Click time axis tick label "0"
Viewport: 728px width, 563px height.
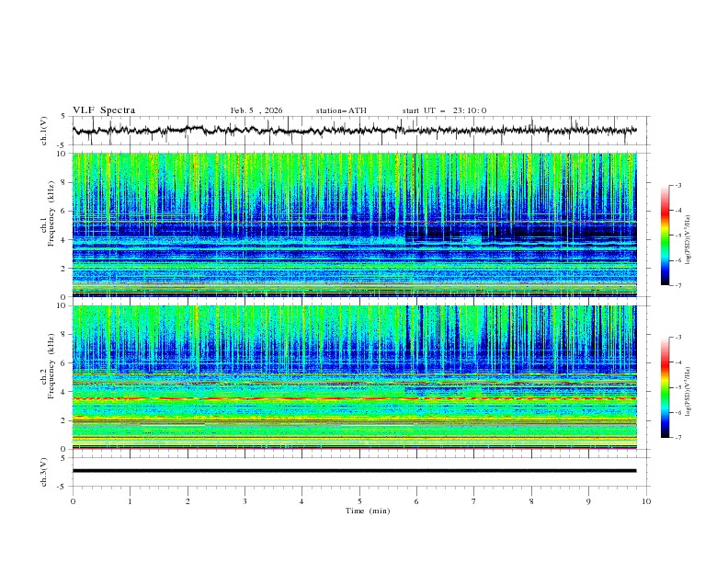tap(73, 501)
